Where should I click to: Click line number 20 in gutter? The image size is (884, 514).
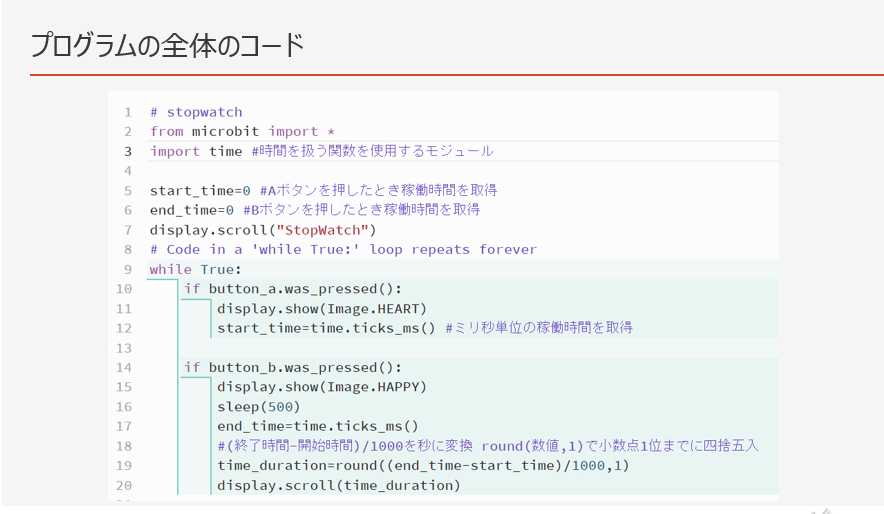[x=124, y=485]
